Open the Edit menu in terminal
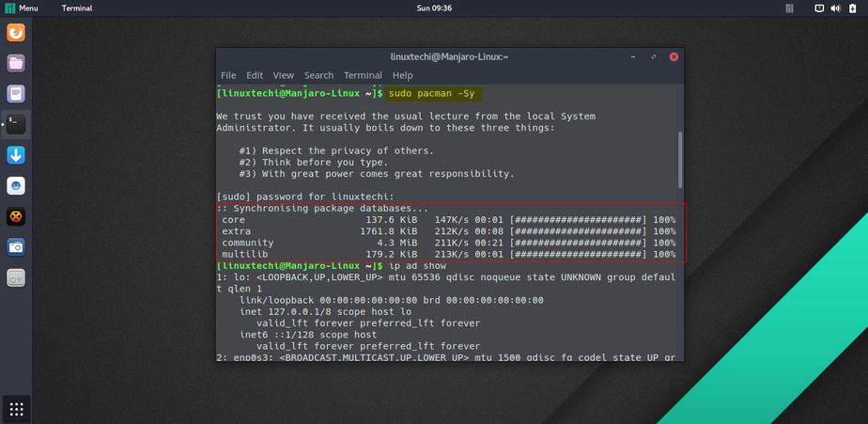The height and width of the screenshot is (424, 868). click(255, 75)
